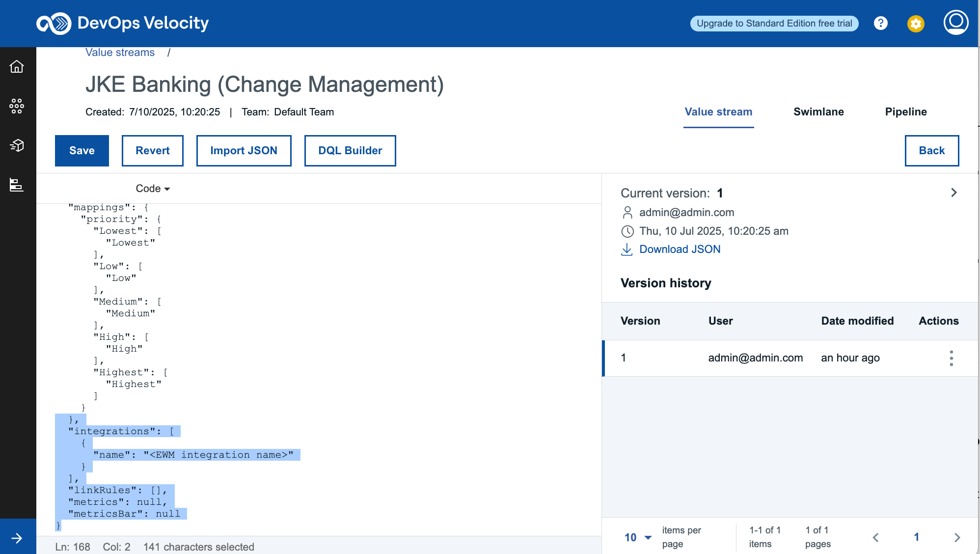Click the Revert button

(153, 151)
